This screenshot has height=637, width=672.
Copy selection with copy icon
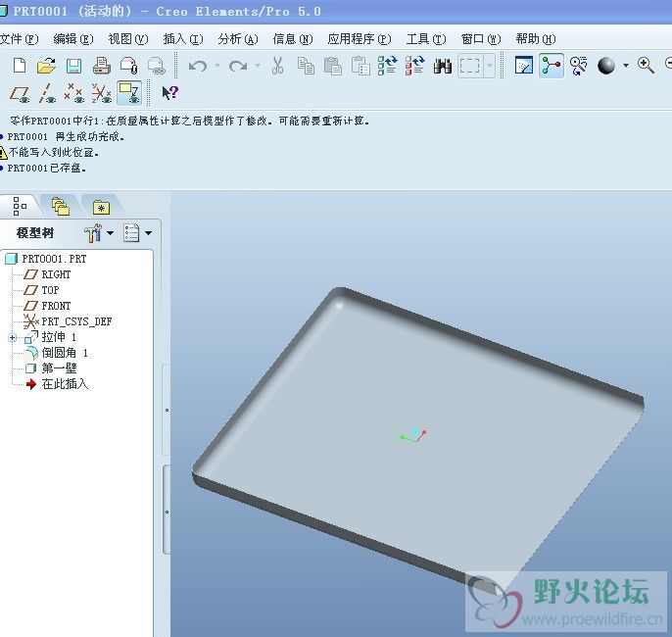coord(306,66)
